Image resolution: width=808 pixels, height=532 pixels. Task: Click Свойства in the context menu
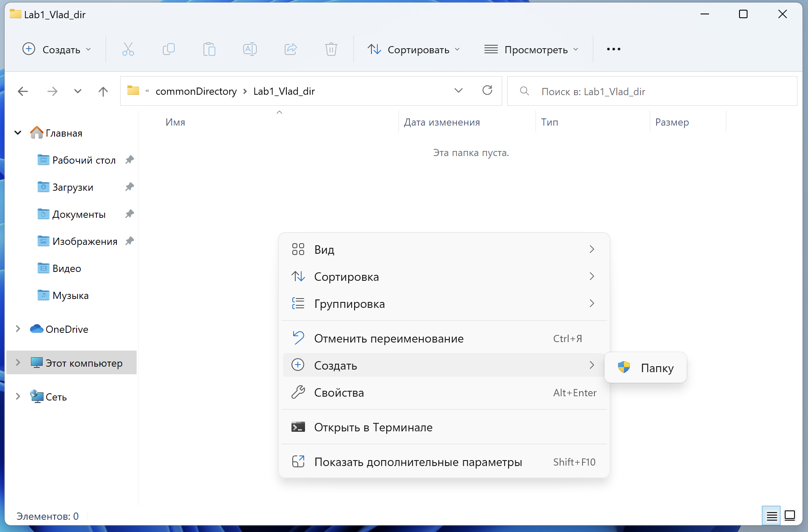339,392
